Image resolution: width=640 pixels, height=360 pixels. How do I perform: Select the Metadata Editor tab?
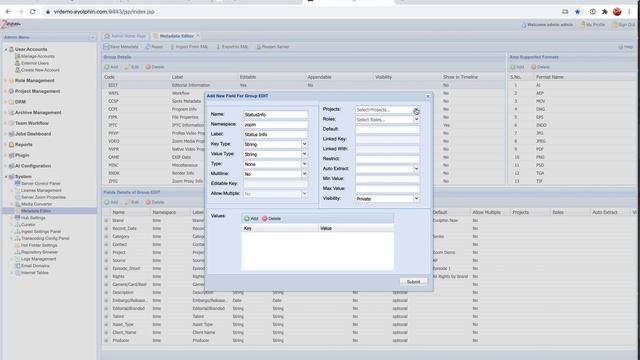tap(176, 36)
